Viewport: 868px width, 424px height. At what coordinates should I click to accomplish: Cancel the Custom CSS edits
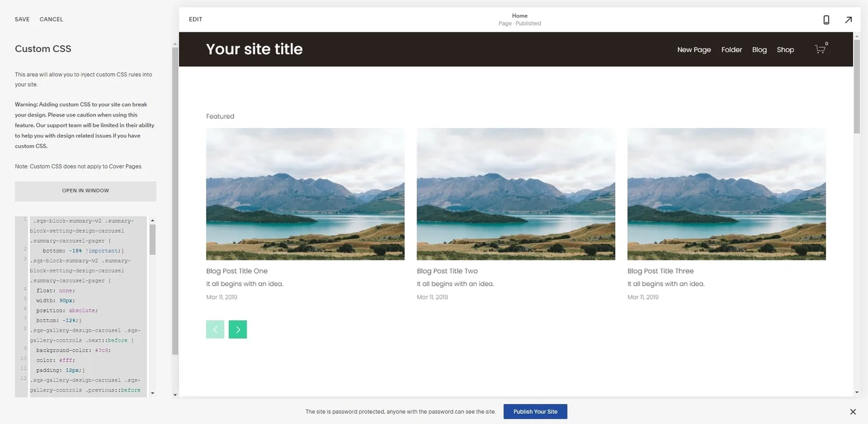pyautogui.click(x=51, y=19)
